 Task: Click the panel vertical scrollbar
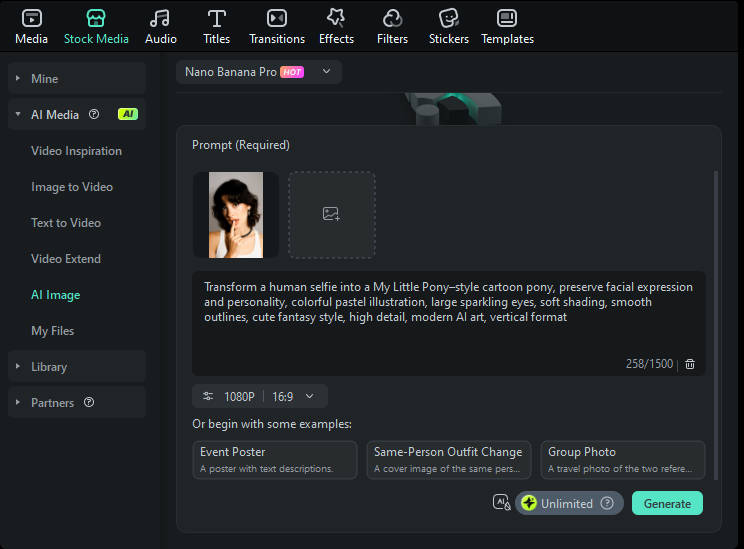716,326
